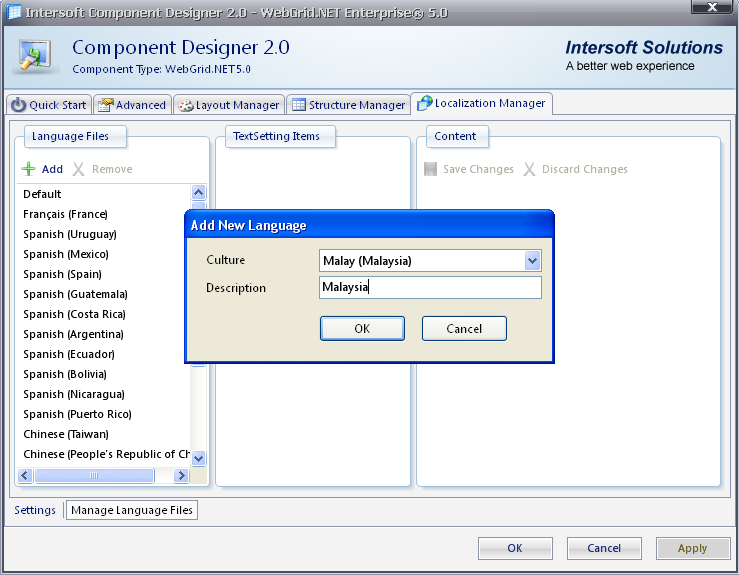Cancel the Add New Language dialog

[x=464, y=329]
